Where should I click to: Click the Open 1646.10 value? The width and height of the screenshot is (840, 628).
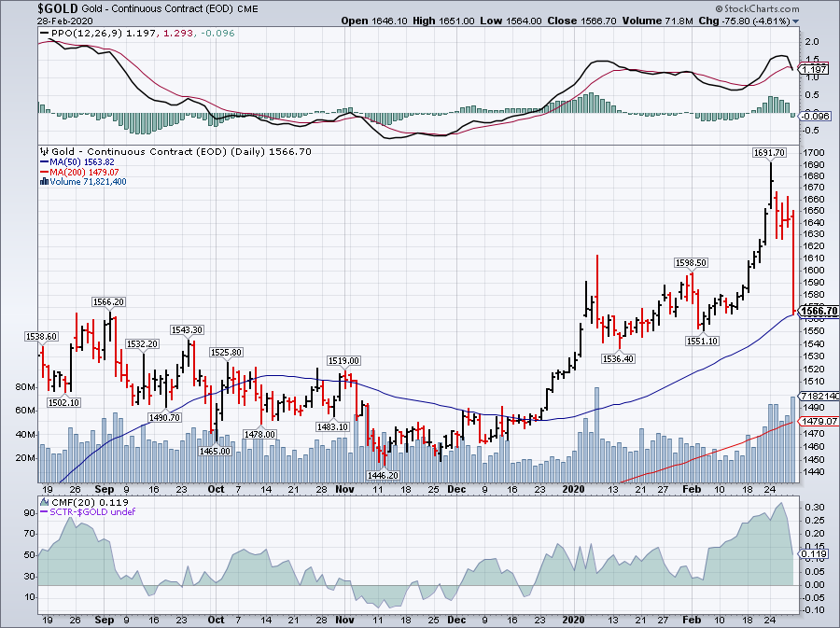click(374, 21)
